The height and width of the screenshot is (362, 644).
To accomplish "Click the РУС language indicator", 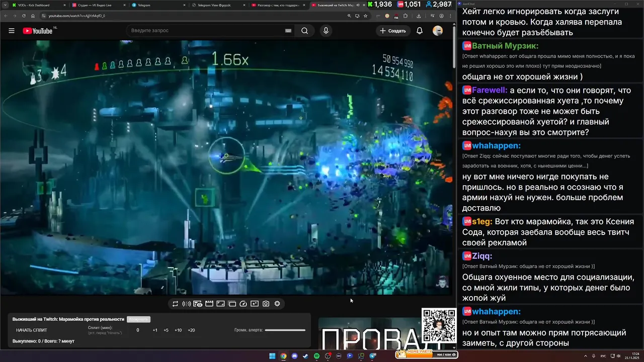I will pyautogui.click(x=603, y=356).
